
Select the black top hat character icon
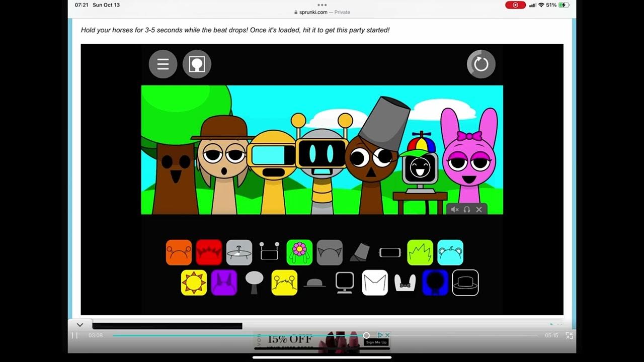click(x=465, y=283)
